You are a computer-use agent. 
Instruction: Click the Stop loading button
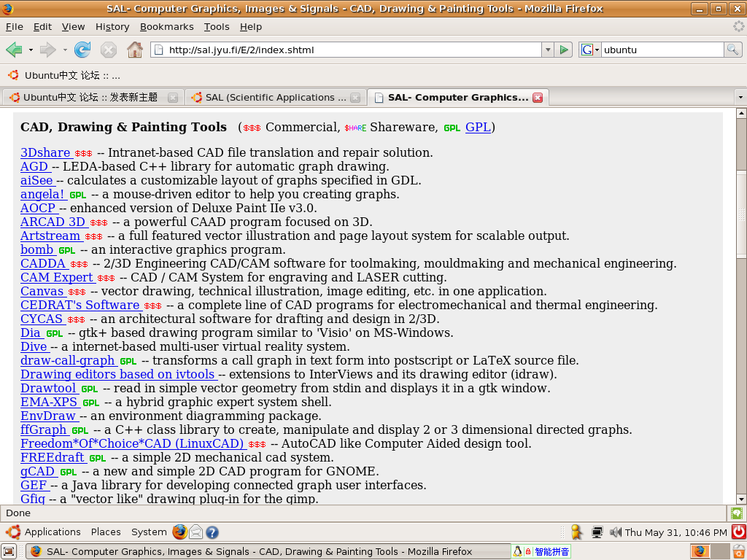click(109, 50)
